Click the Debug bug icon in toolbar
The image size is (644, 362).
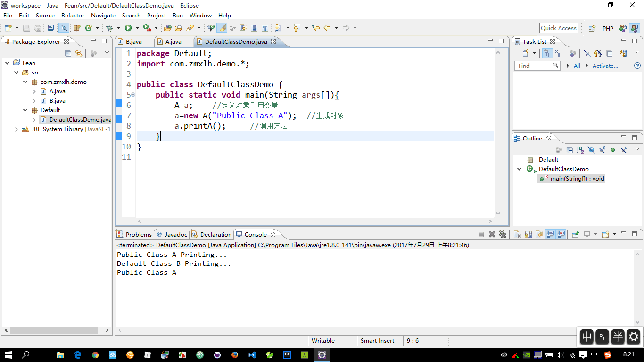[109, 28]
